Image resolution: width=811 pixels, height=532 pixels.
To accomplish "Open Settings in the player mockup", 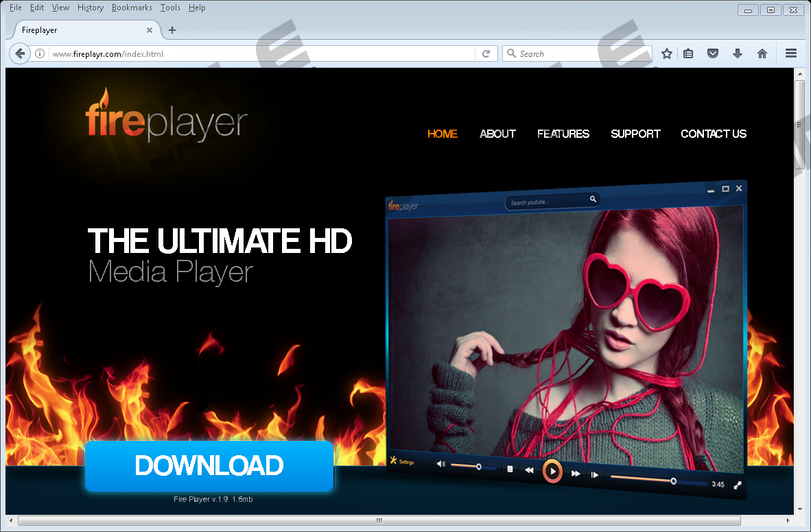I will click(x=402, y=461).
